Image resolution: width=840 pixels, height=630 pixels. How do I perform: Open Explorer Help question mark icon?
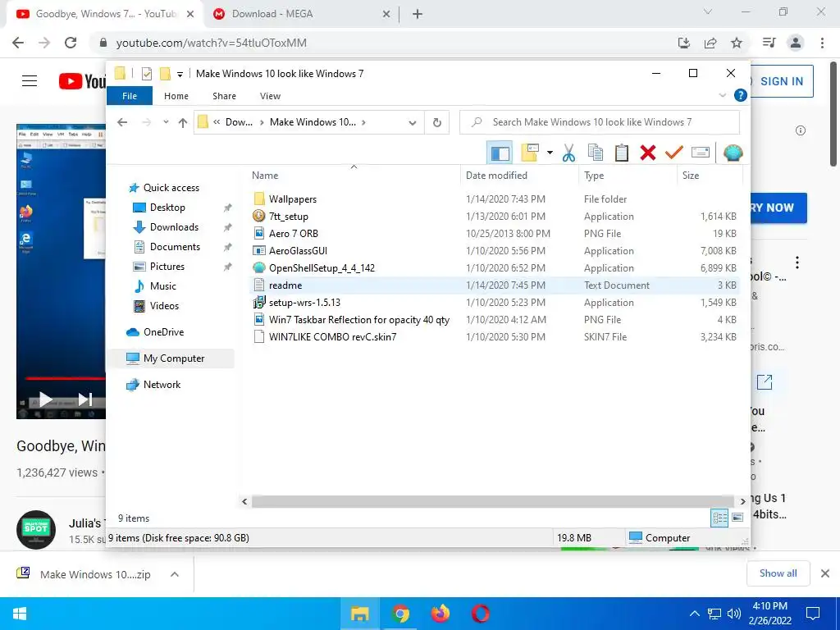pos(741,95)
